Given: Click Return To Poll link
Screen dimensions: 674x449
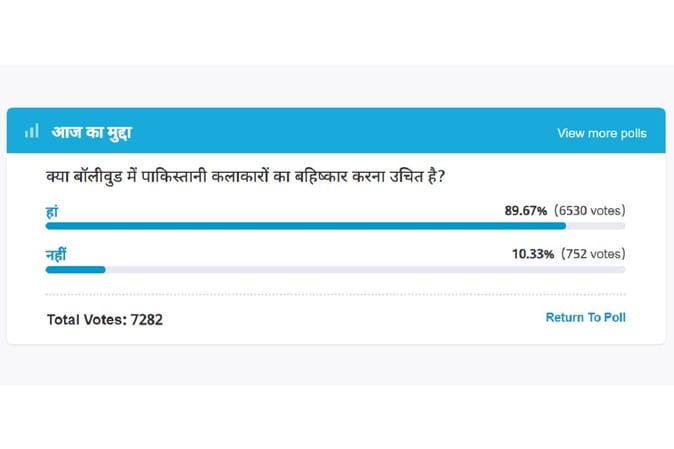Looking at the screenshot, I should pyautogui.click(x=585, y=318).
